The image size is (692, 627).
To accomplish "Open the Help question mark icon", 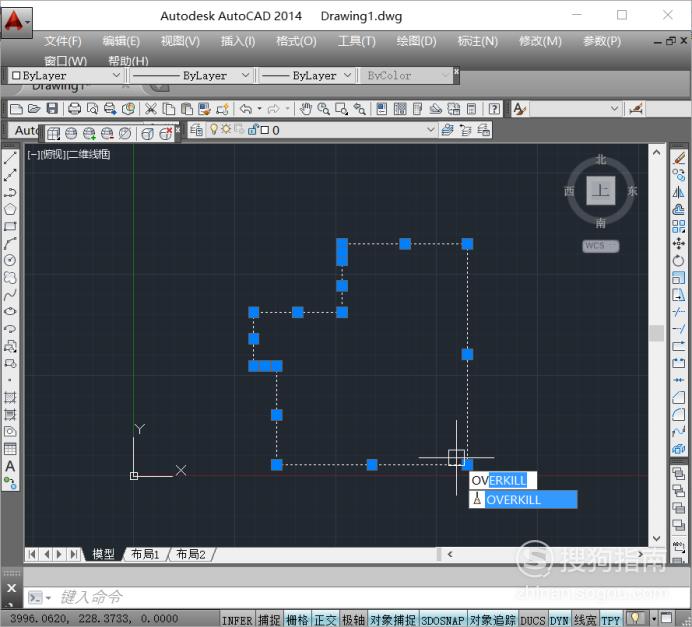I will (x=494, y=109).
